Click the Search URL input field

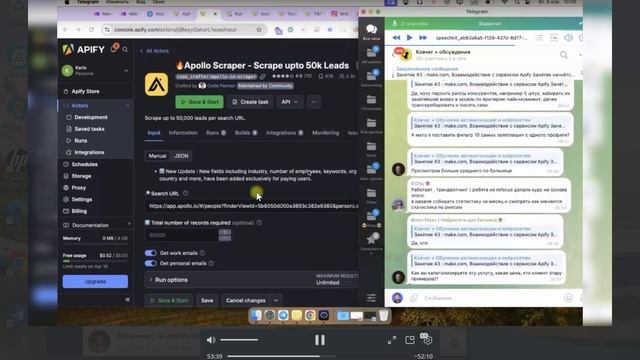[252, 206]
